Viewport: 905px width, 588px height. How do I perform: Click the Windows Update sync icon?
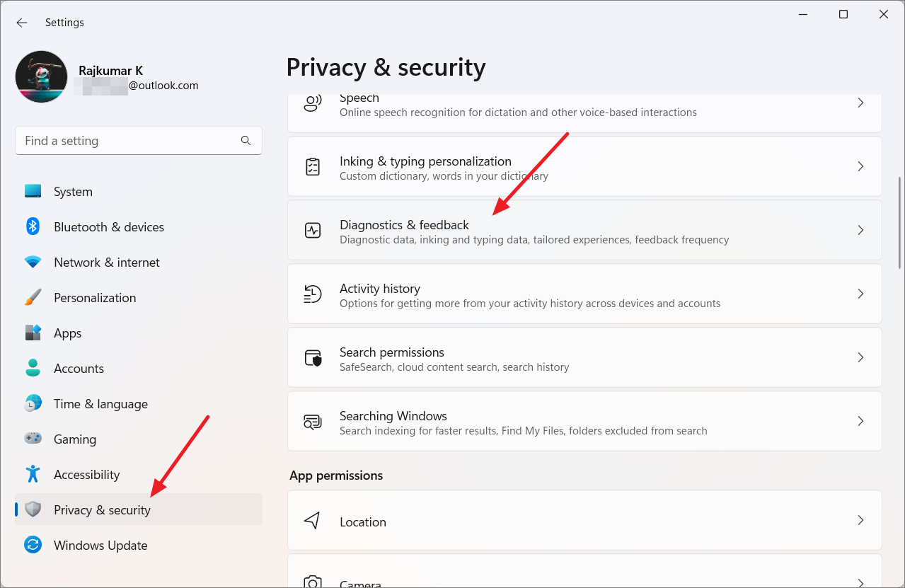coord(33,545)
